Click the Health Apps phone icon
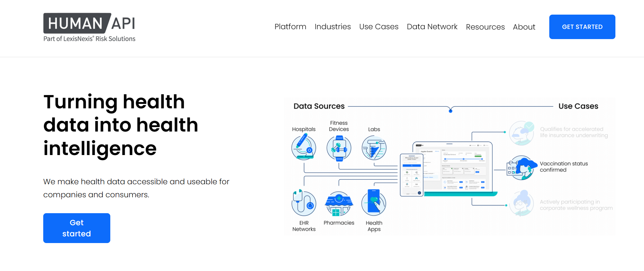The height and width of the screenshot is (271, 644). (x=374, y=203)
